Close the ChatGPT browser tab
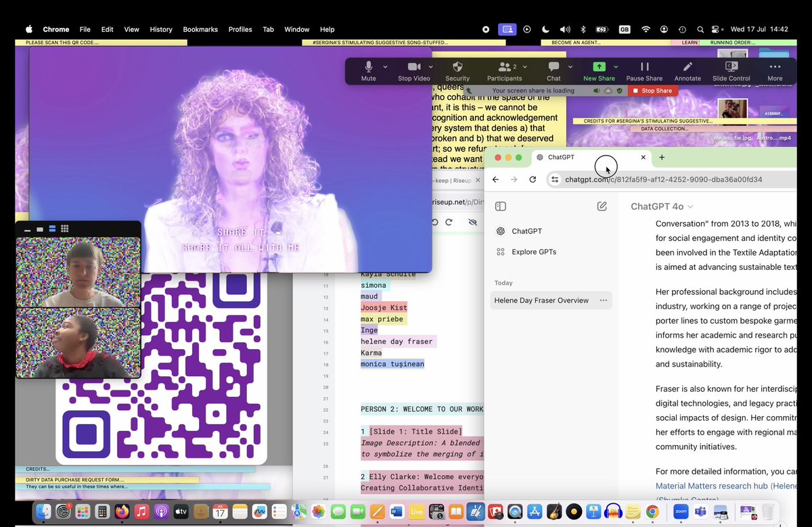812x527 pixels. click(644, 157)
